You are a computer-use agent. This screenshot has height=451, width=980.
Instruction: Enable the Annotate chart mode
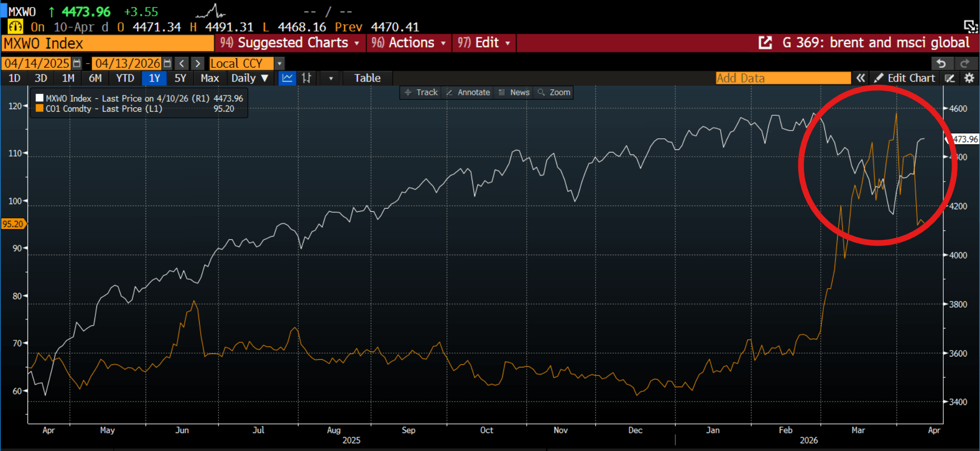468,92
